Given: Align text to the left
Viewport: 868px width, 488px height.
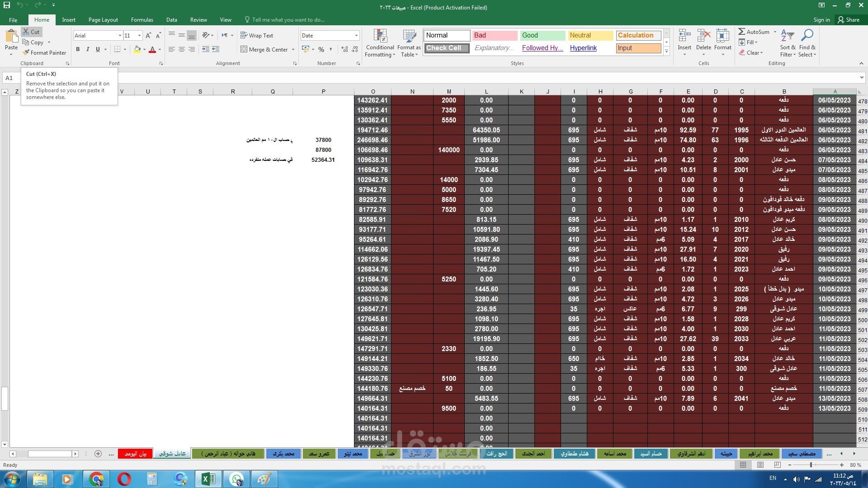Looking at the screenshot, I should click(x=172, y=49).
